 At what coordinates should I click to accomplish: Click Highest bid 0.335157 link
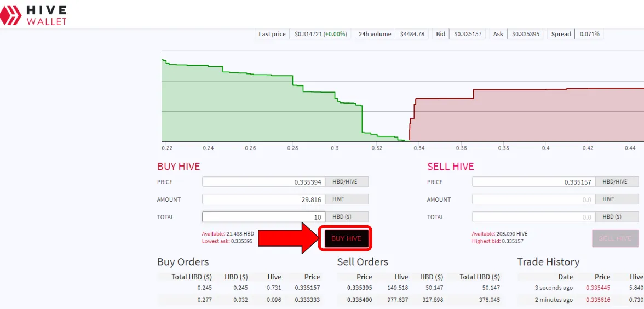tap(497, 241)
